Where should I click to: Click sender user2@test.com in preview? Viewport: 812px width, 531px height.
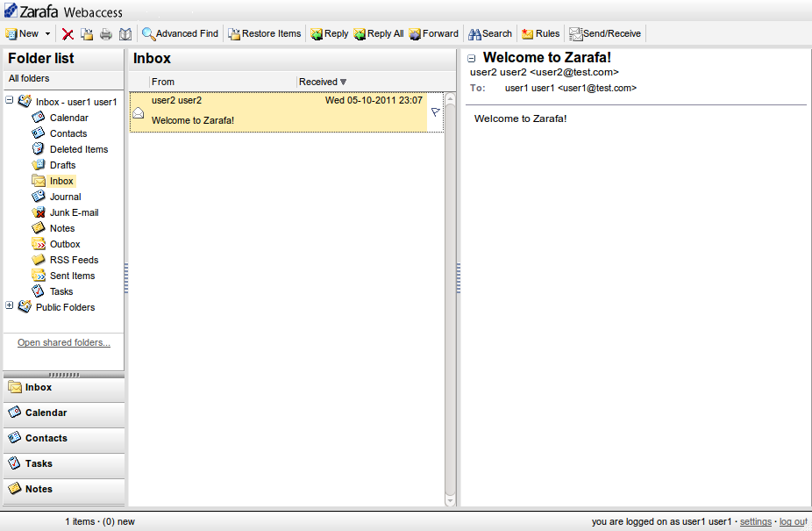545,73
